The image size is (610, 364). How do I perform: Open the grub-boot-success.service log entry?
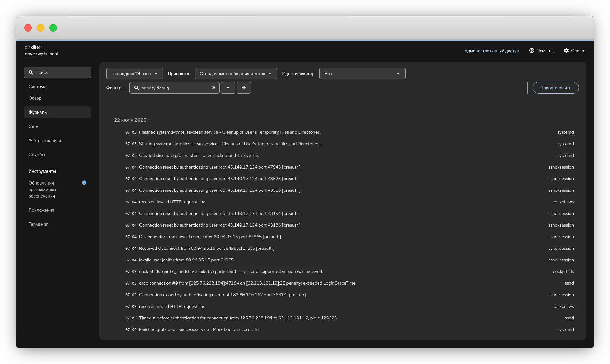tap(200, 329)
